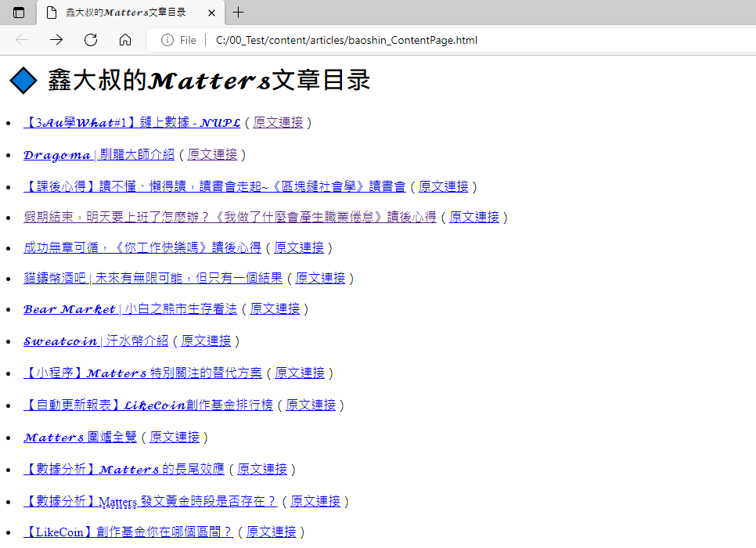Click 原文連接 next to the 職業倦怠 article
756x548 pixels.
tap(474, 218)
